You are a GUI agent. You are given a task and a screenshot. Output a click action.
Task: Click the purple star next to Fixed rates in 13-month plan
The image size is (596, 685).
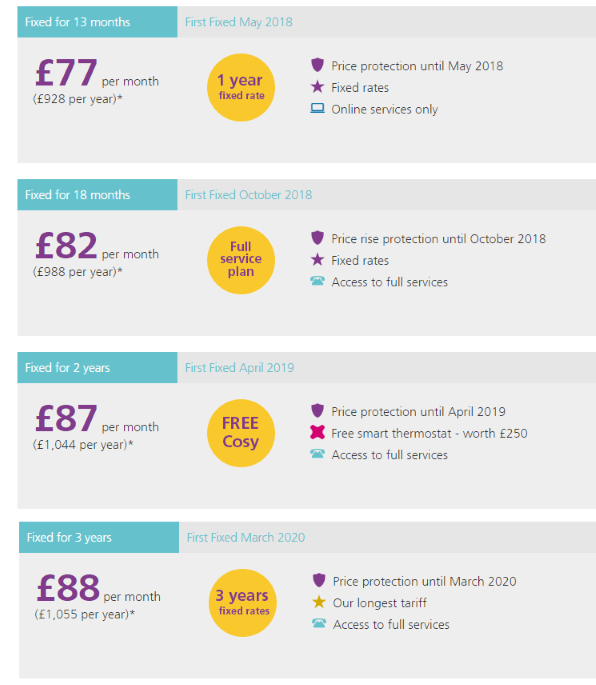point(317,87)
